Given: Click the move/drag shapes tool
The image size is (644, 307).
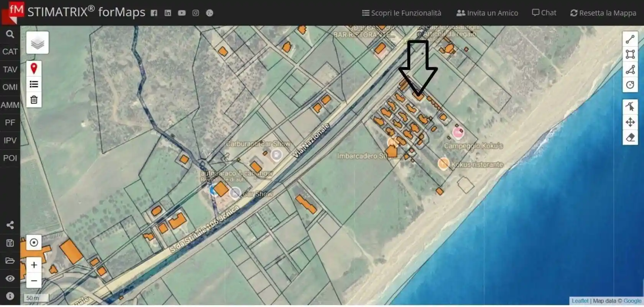Looking at the screenshot, I should [x=630, y=122].
